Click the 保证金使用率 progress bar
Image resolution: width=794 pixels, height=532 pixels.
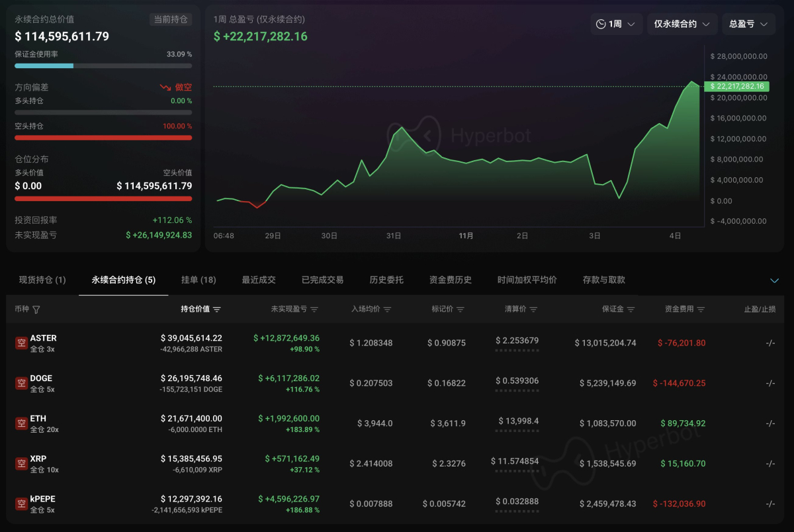coord(103,66)
